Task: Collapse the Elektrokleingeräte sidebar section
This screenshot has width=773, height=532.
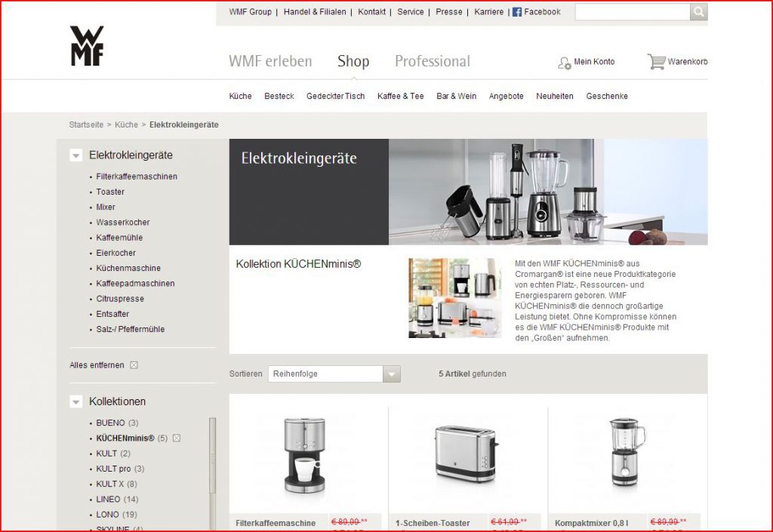Action: coord(75,155)
